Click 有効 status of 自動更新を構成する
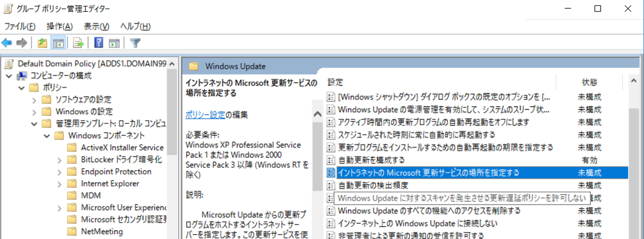Image resolution: width=644 pixels, height=239 pixels. point(589,160)
